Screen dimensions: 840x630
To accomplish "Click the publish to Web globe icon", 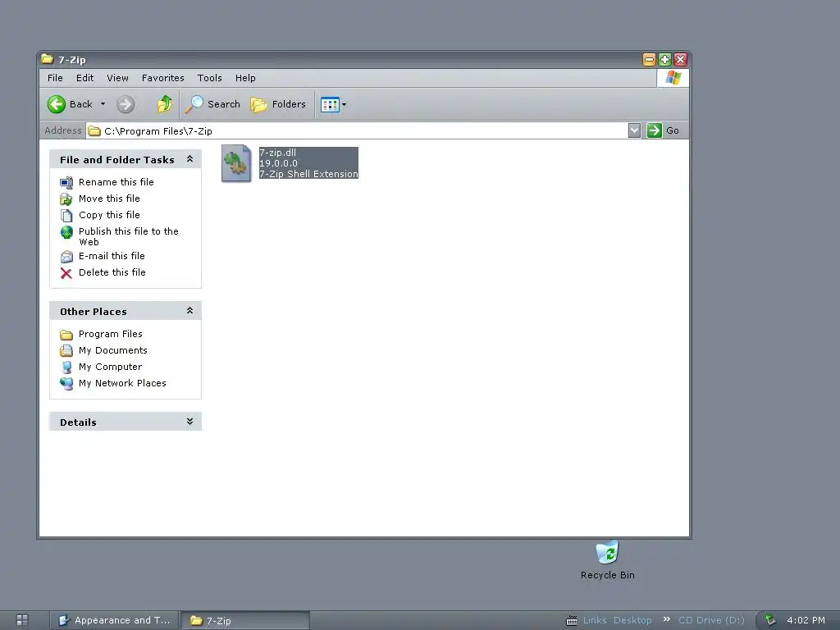I will click(x=66, y=232).
